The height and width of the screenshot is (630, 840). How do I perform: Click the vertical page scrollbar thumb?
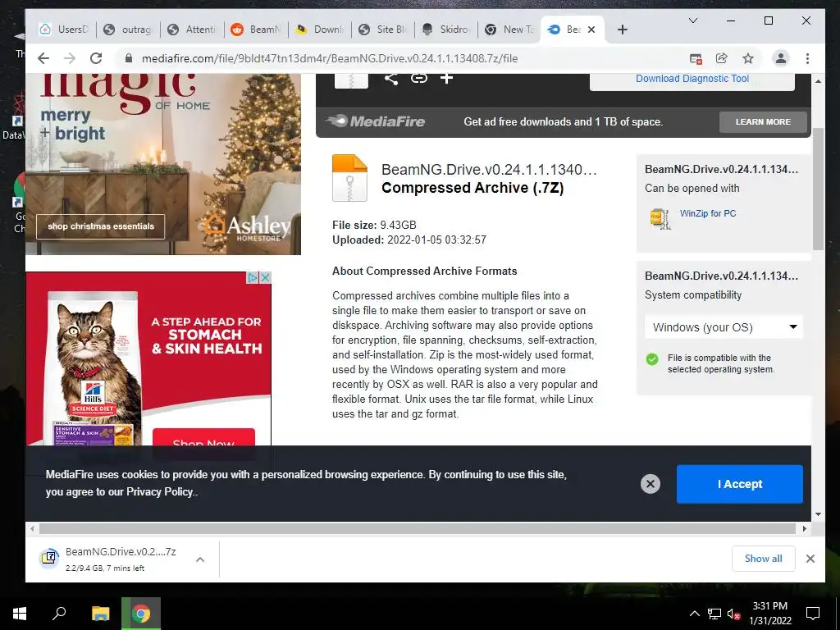point(818,189)
